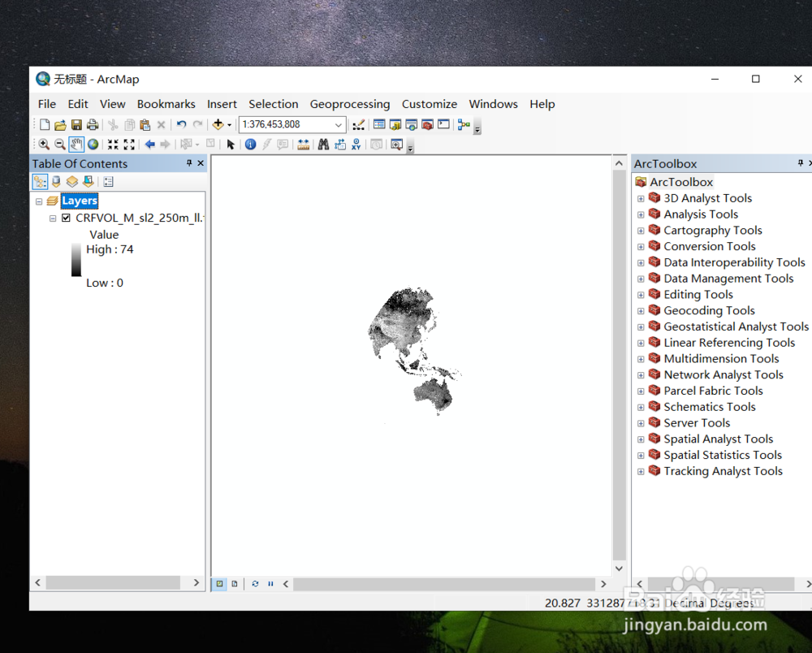The image size is (812, 653).
Task: Toggle CRFVOL_M_sl2_250m_ll layer visibility checkbox
Action: [67, 218]
